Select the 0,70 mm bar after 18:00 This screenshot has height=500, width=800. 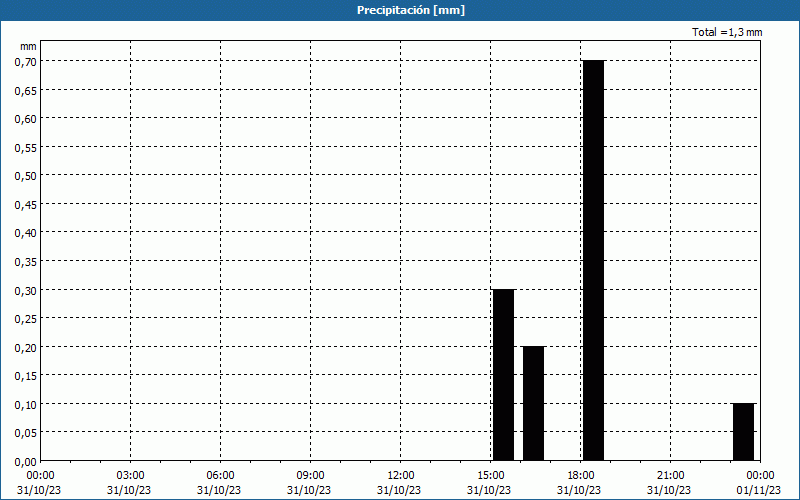[593, 261]
